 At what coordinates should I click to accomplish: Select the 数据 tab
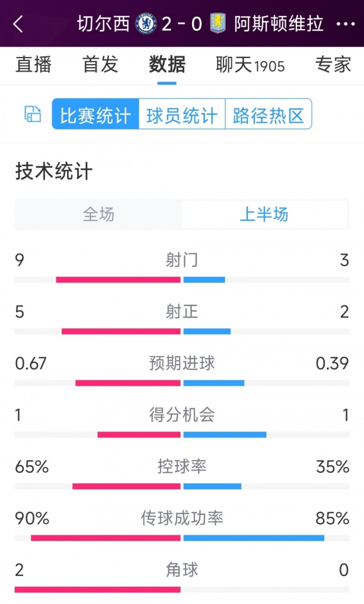click(167, 65)
